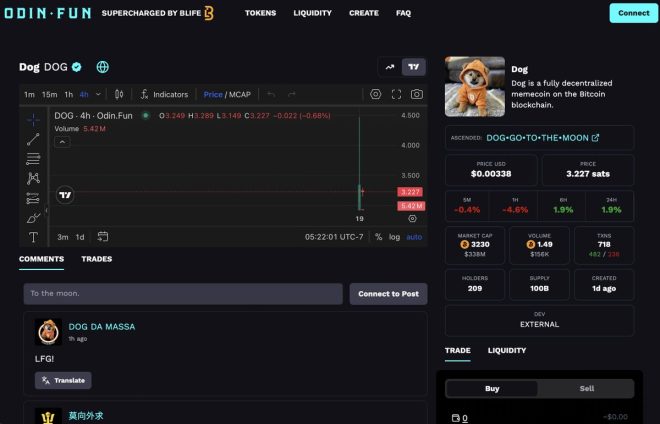Expand the timeframe dropdown chevron
Screen dimensions: 660x424
point(98,94)
